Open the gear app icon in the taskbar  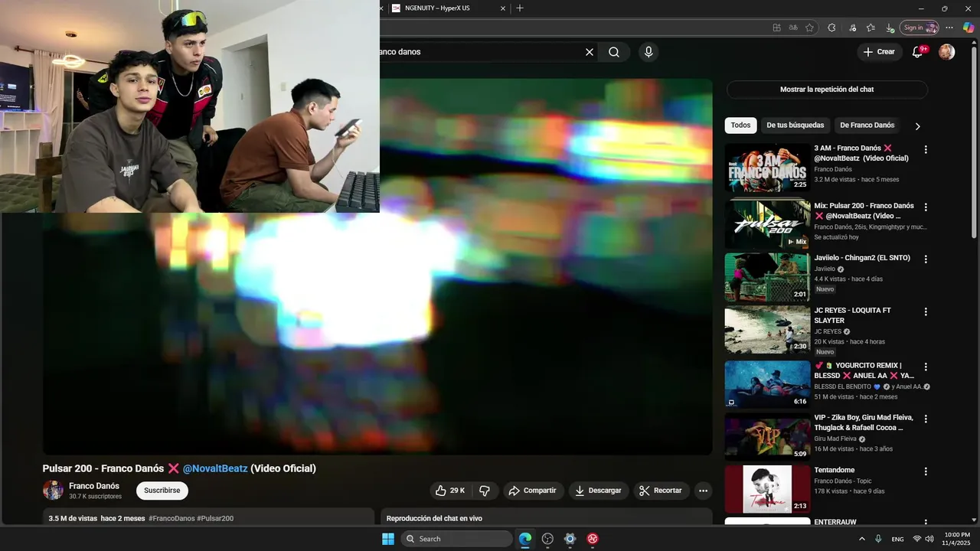coord(570,539)
